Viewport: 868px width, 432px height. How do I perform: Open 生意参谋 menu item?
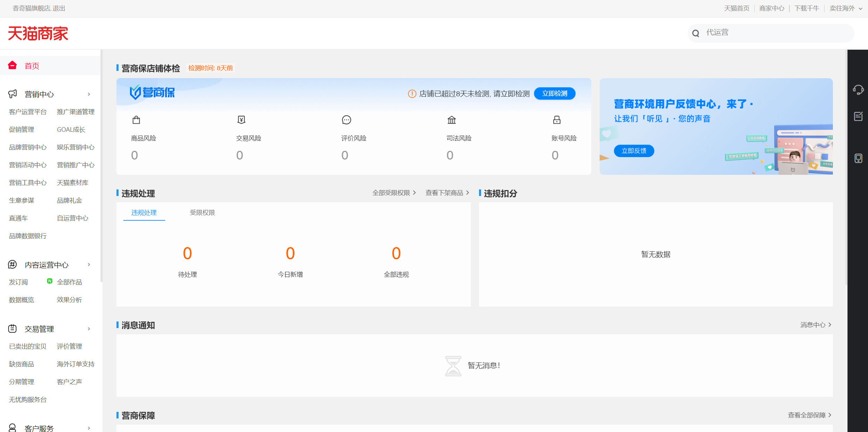(22, 200)
